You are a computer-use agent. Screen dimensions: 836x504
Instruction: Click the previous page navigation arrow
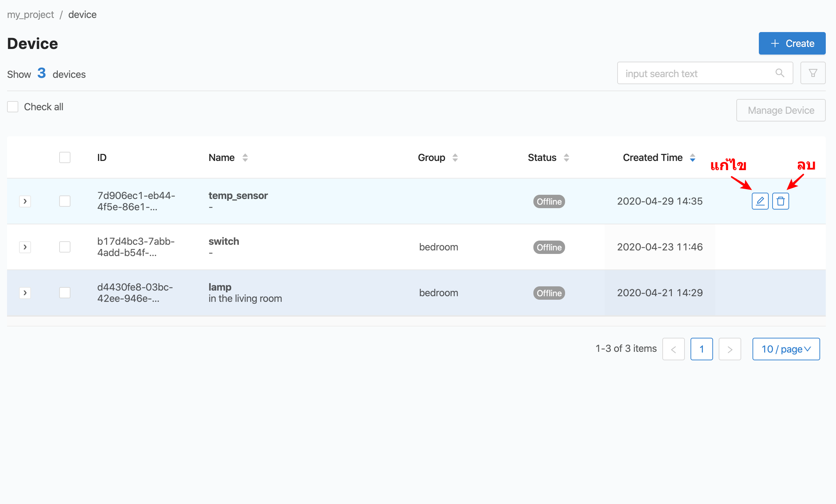click(x=673, y=349)
